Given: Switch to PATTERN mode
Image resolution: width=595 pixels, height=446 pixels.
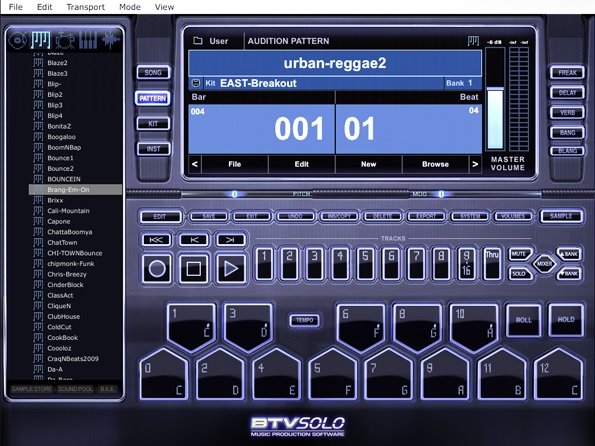Looking at the screenshot, I should [x=153, y=98].
